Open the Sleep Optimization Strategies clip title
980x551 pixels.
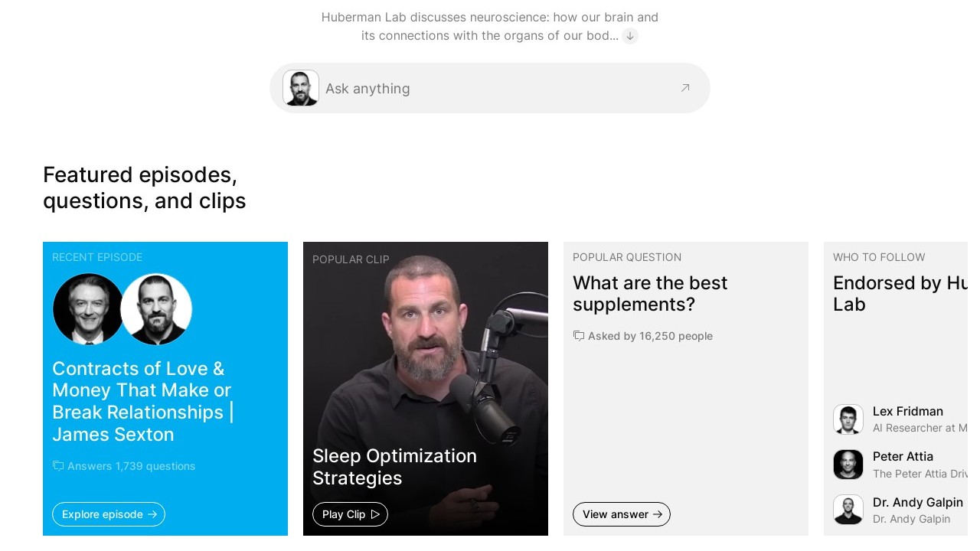point(394,467)
